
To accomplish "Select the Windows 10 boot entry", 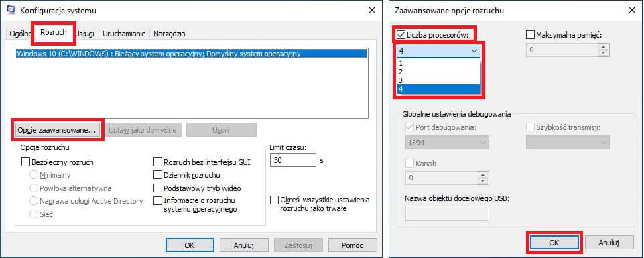I will (191, 54).
